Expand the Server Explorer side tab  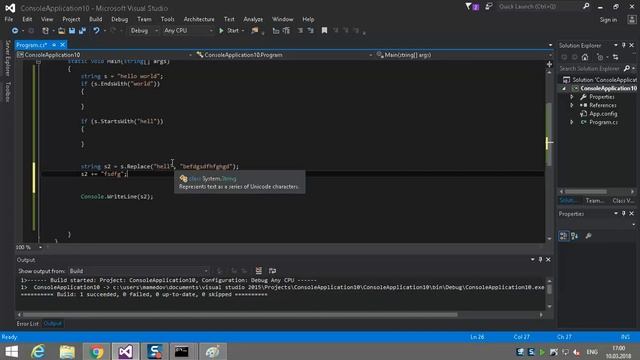click(7, 58)
